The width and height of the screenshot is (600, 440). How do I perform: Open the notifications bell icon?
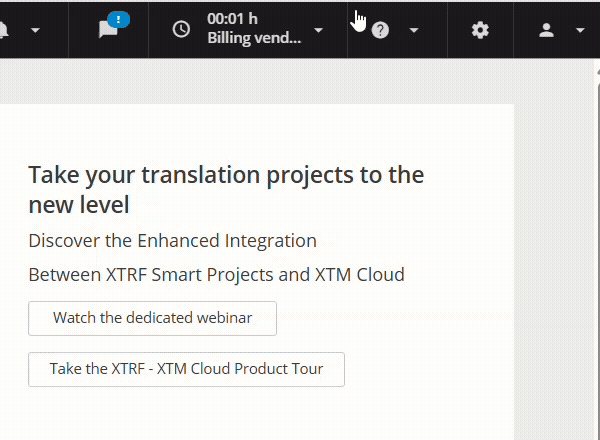[3, 30]
